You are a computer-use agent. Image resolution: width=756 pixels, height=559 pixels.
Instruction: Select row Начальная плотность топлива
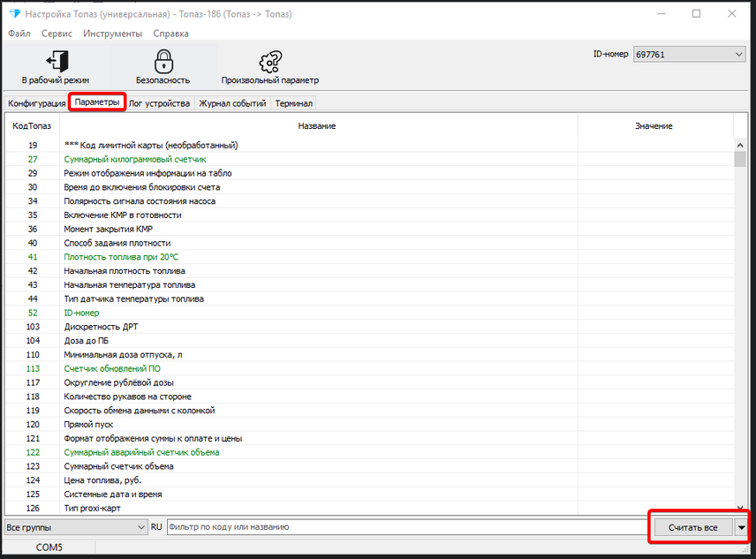369,271
